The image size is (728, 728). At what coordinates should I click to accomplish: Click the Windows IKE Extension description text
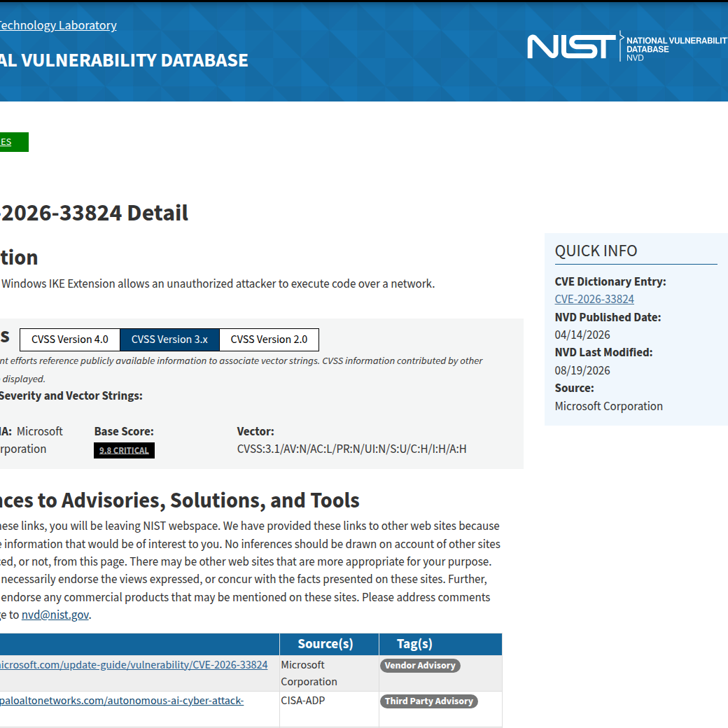tap(218, 283)
